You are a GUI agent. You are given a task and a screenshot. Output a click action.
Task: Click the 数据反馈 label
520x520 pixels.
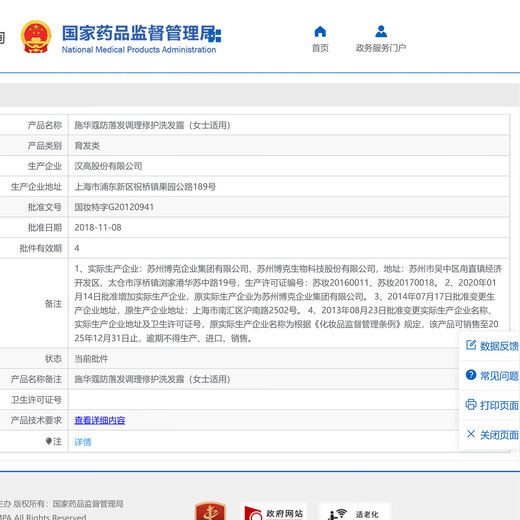coord(499,346)
